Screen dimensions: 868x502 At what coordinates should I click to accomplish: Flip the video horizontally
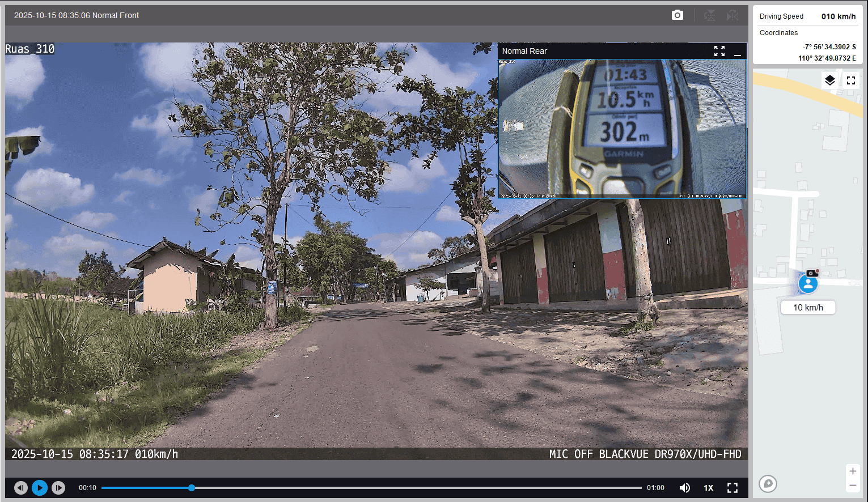pos(732,15)
